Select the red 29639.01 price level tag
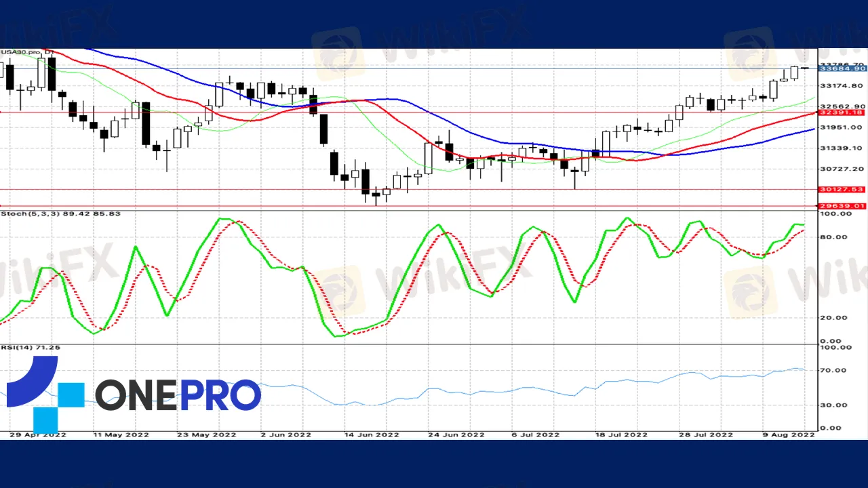 tap(842, 206)
